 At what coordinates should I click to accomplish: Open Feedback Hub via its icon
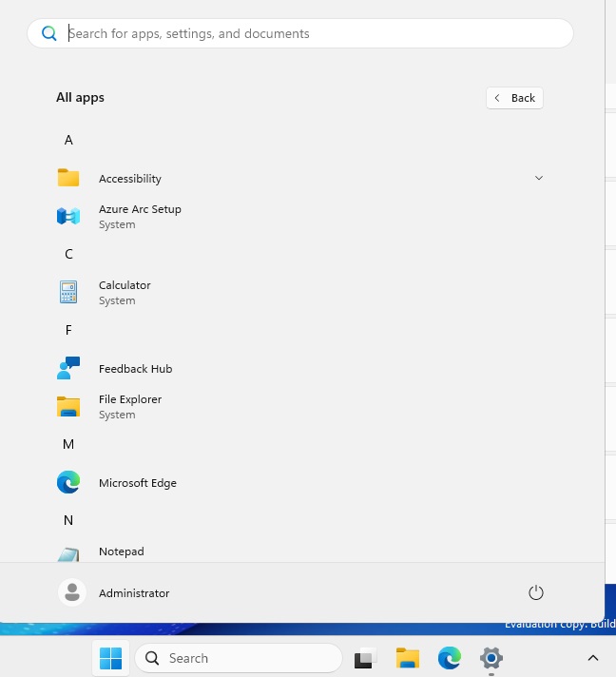68,368
